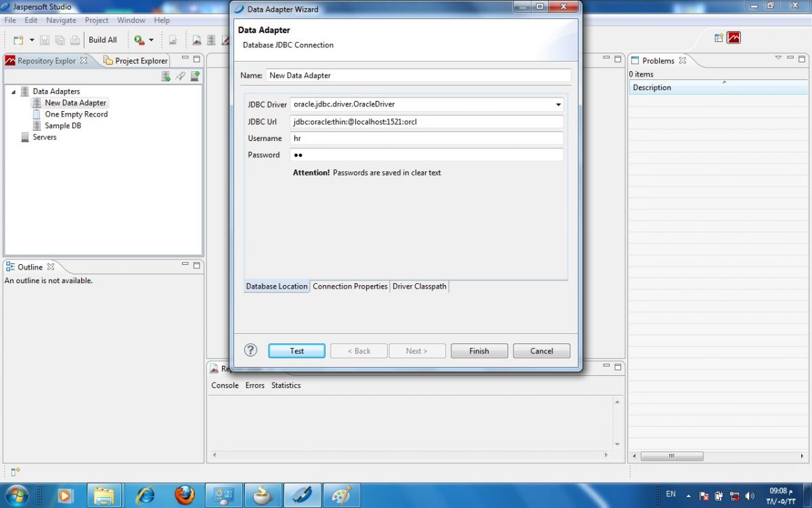Switch to the Report Design perspective icon
Viewport: 812px width, 508px height.
coord(734,38)
